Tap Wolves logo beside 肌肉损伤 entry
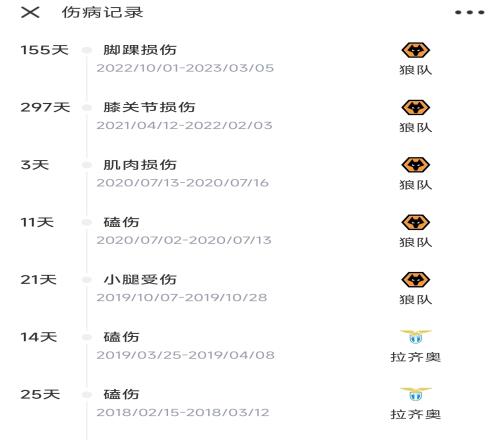The width and height of the screenshot is (500, 440). tap(415, 165)
